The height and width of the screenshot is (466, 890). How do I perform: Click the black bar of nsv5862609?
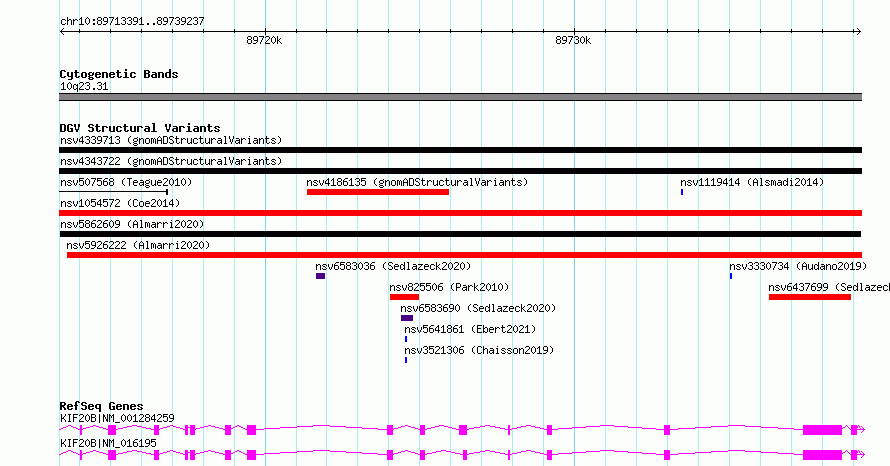point(460,234)
